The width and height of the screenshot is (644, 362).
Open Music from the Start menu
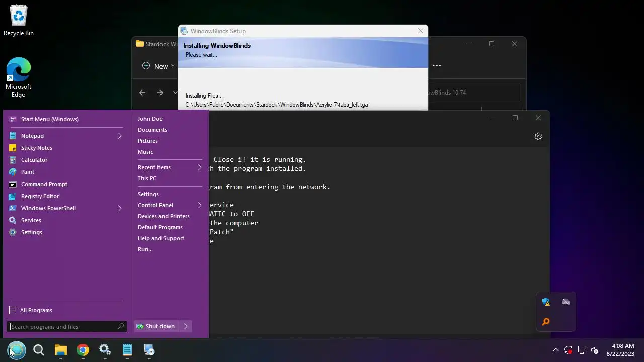145,152
